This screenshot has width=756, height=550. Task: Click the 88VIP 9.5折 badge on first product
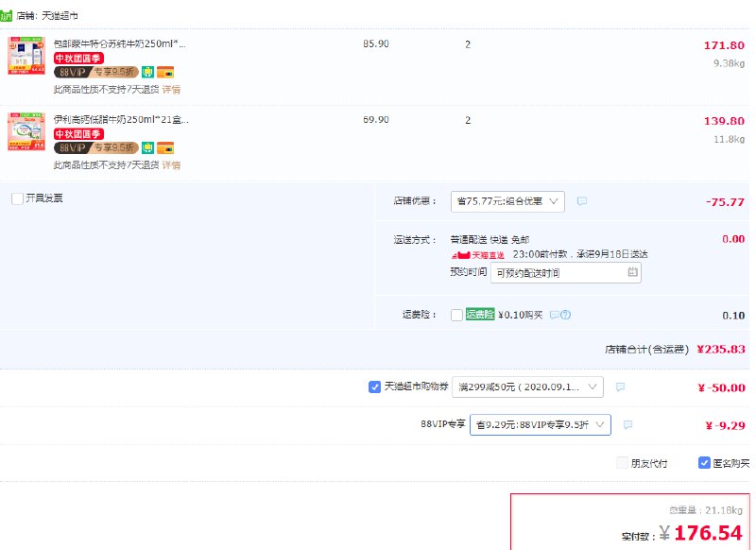point(96,73)
